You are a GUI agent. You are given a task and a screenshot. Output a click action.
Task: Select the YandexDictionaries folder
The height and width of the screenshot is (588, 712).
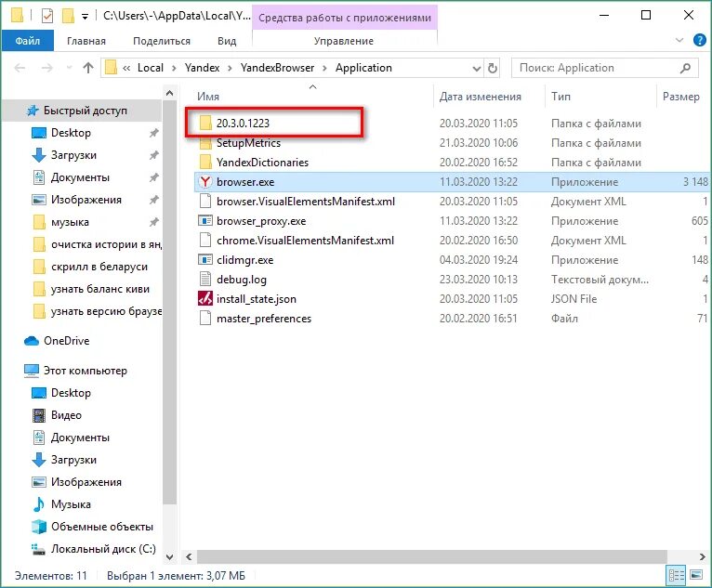[x=262, y=163]
